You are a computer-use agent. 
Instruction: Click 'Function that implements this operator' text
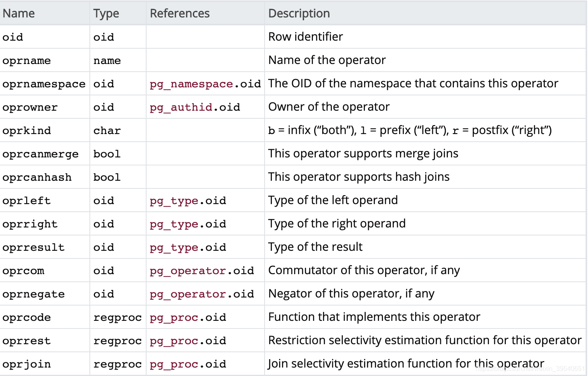(x=374, y=317)
